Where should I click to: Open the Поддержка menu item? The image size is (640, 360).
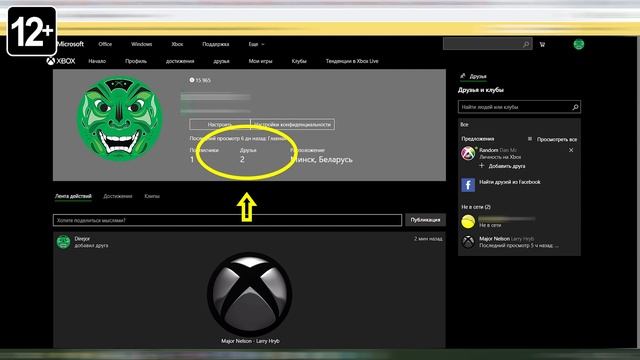coord(216,44)
